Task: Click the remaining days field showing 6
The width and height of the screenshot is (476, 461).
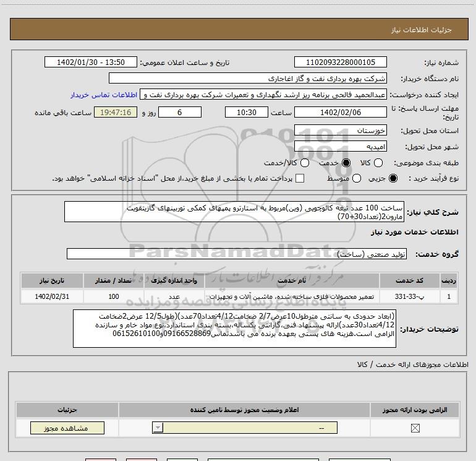Action: [x=180, y=112]
